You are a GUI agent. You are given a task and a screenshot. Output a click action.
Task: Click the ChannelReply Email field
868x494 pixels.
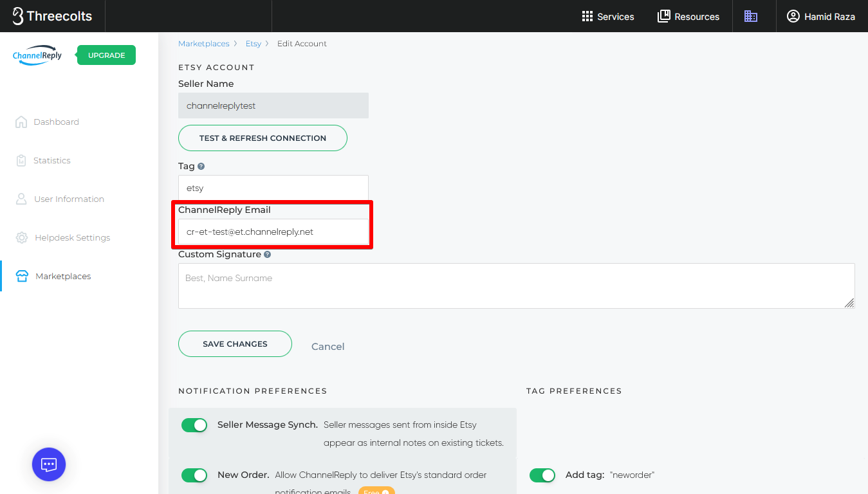coord(273,232)
